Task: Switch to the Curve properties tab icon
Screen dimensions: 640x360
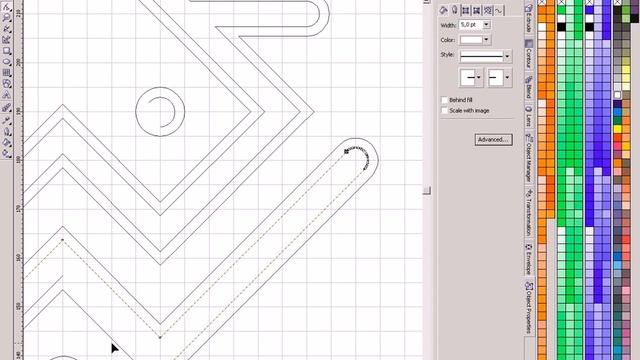Action: [498, 11]
